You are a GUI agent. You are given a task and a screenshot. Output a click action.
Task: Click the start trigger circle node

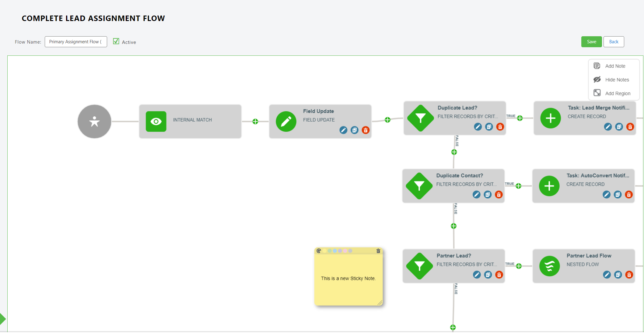94,122
